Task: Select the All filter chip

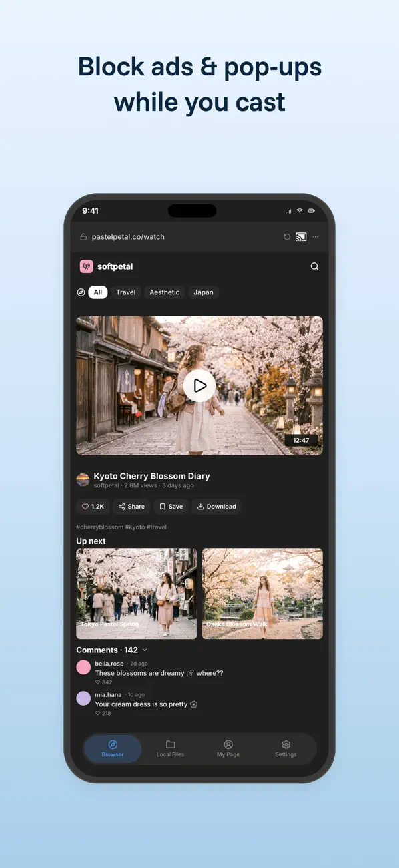Action: point(98,292)
